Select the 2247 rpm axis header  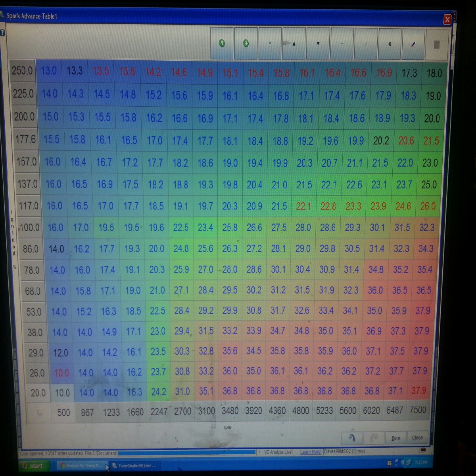(159, 412)
